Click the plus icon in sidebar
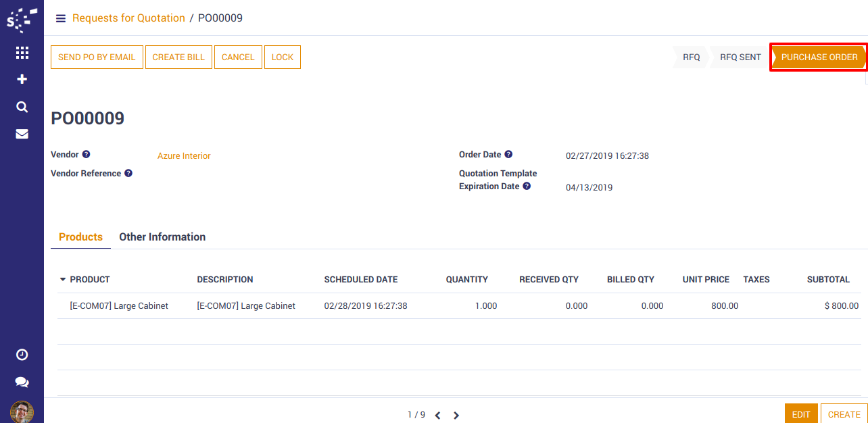Viewport: 868px width, 423px height. pos(22,80)
